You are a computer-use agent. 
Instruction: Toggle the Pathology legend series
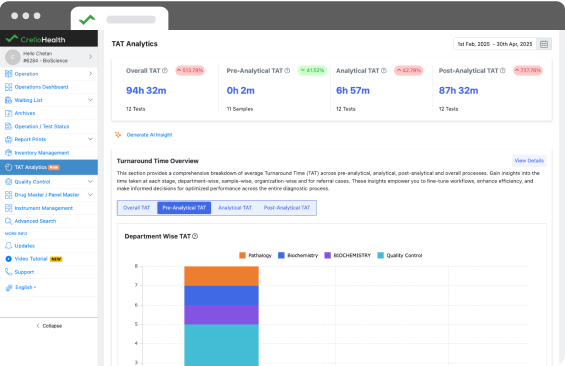[255, 255]
